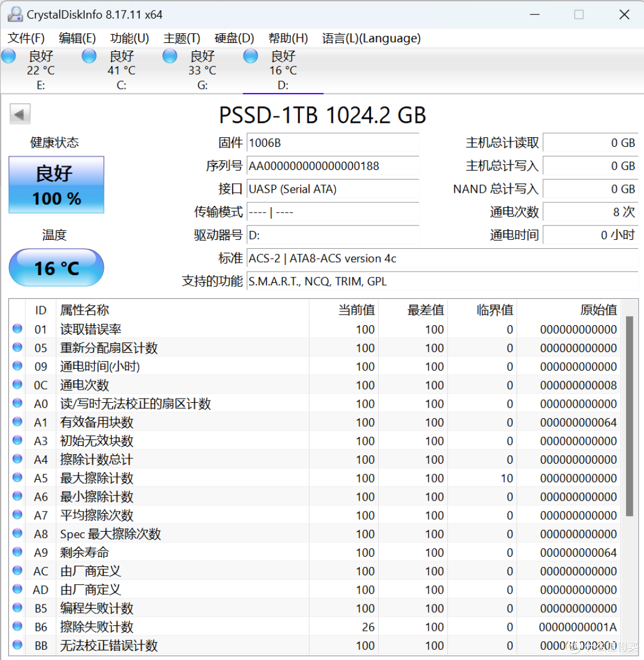This screenshot has width=644, height=660.
Task: Click the blue status dot for 编程失败计数
Action: pyautogui.click(x=17, y=607)
